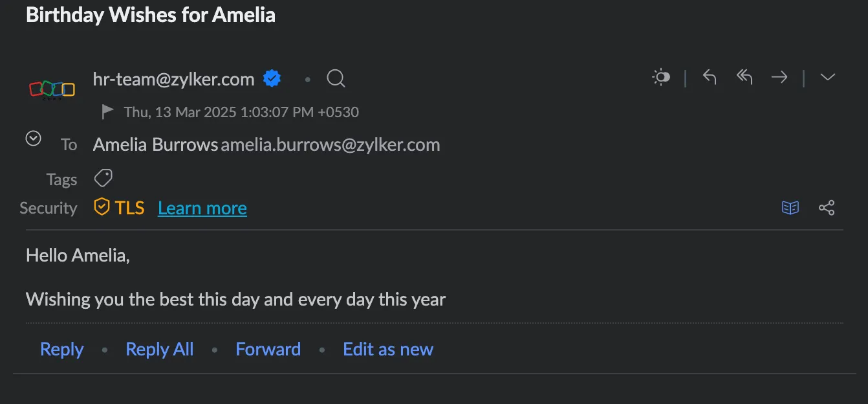868x404 pixels.
Task: Open the more actions chevron dropdown
Action: [827, 77]
